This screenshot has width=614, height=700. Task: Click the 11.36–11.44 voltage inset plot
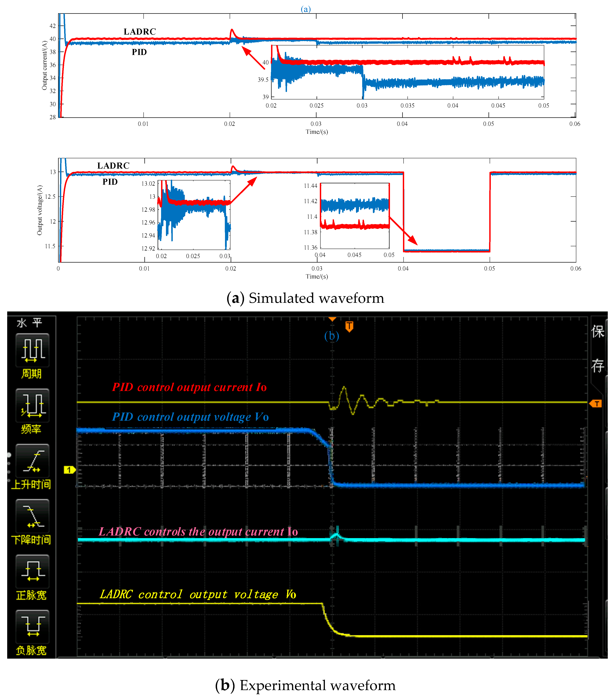coord(355,216)
